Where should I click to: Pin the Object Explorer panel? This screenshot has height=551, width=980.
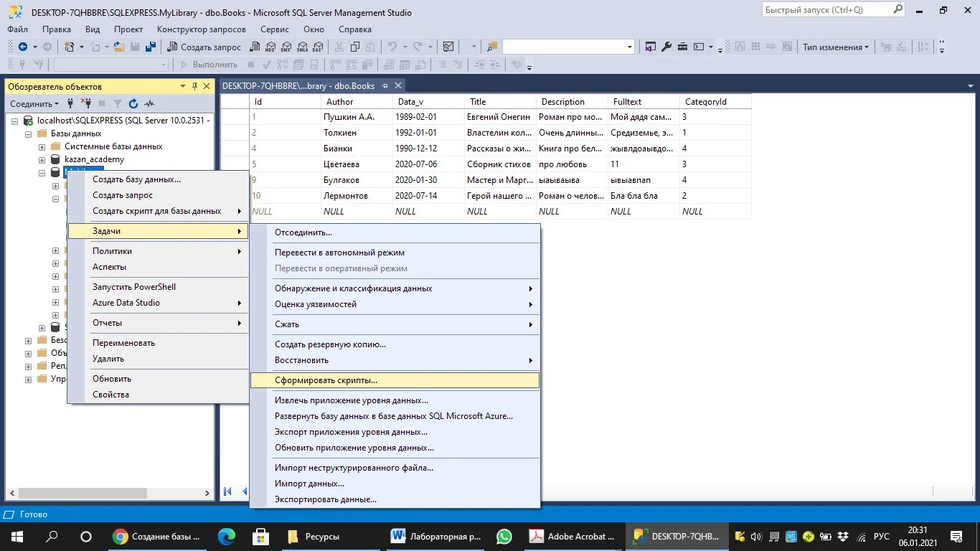(x=194, y=86)
